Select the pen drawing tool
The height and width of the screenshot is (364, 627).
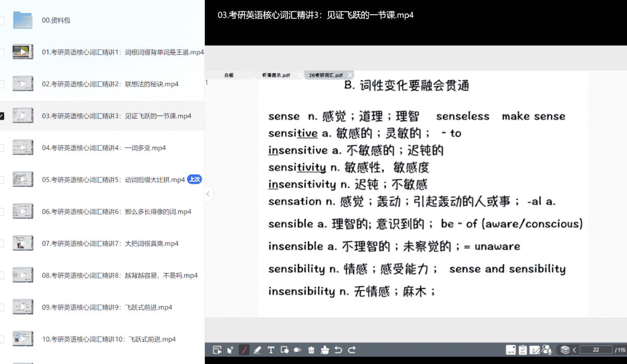coord(243,350)
